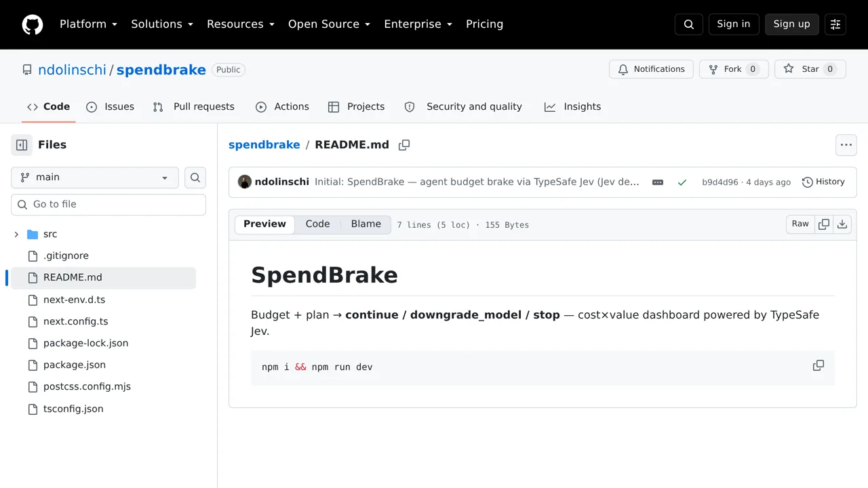View the file History
The image size is (868, 488).
[x=823, y=182]
